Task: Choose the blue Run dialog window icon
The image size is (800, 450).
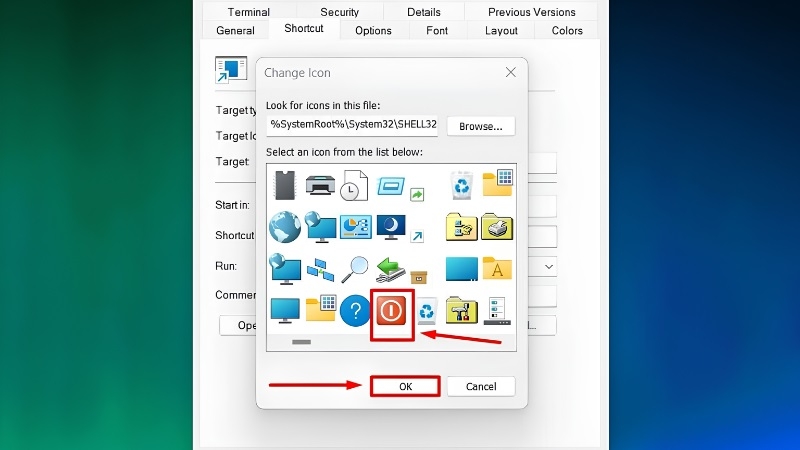Action: 391,185
